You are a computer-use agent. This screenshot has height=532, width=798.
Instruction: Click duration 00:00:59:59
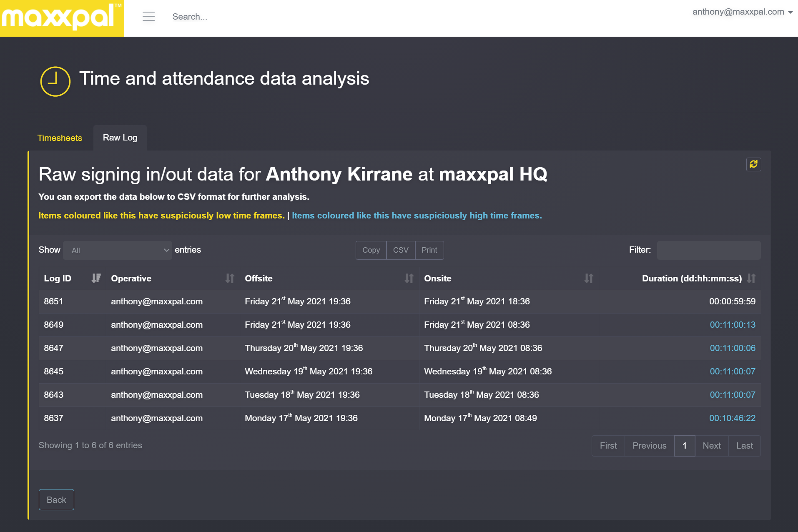(x=732, y=301)
